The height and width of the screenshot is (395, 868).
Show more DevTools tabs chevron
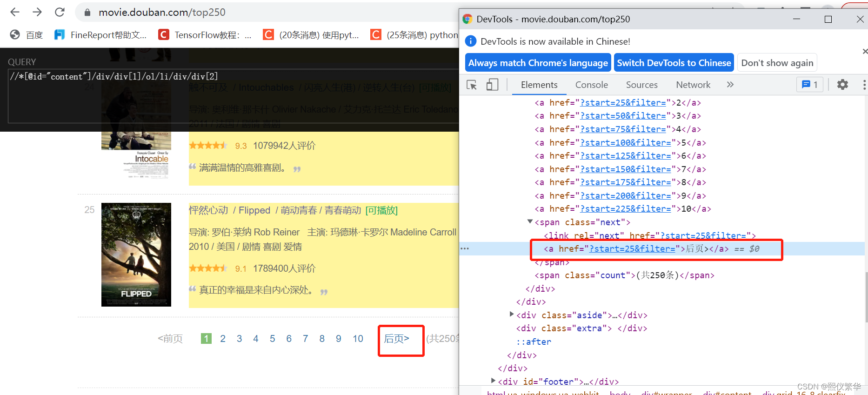tap(730, 85)
